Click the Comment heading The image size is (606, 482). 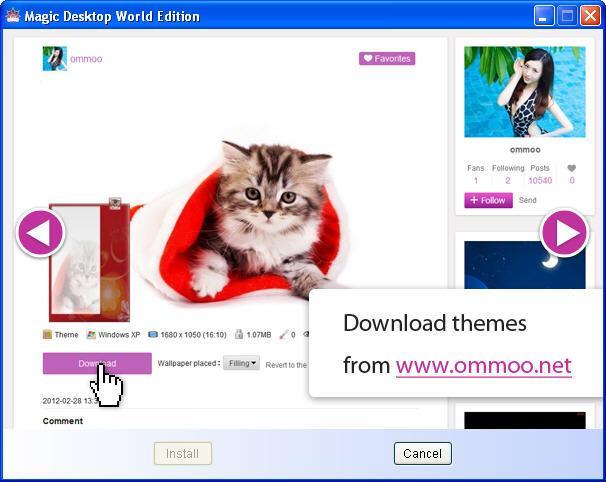[63, 421]
